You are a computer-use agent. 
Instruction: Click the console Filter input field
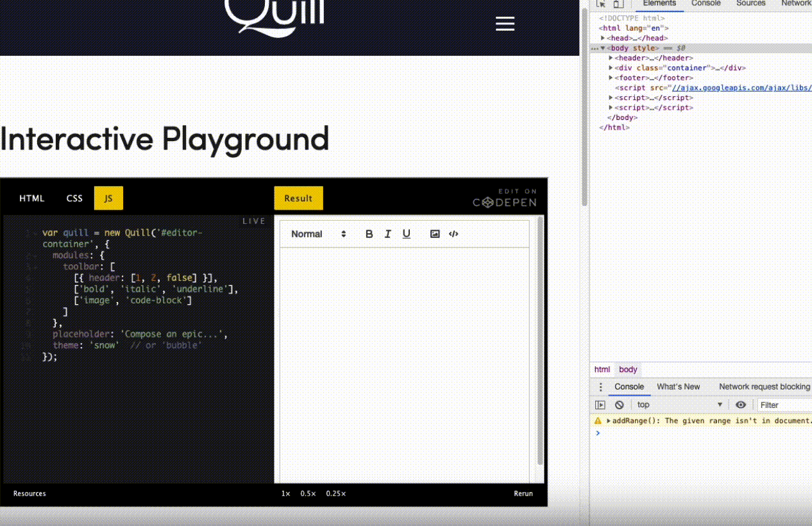[x=784, y=405]
